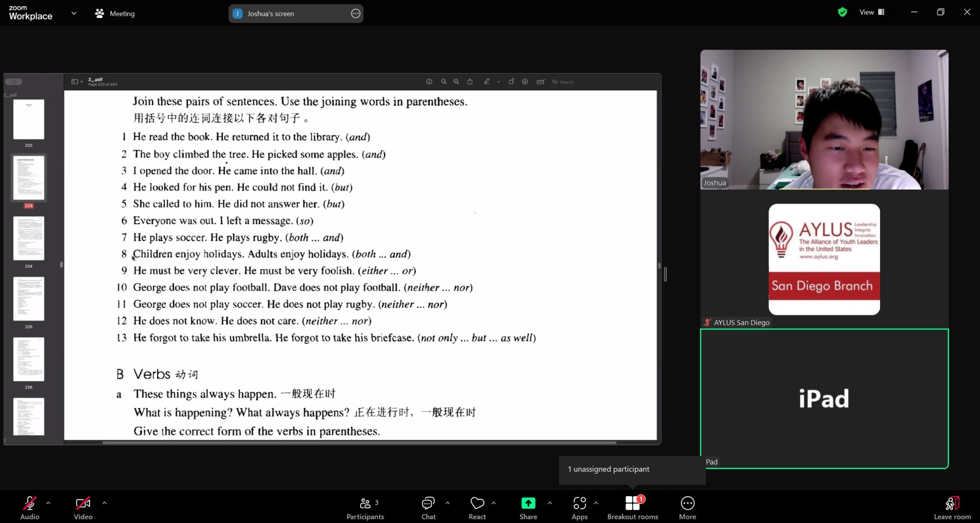Click zoom out magnifier in PDF toolbar
The height and width of the screenshot is (523, 980).
click(444, 82)
